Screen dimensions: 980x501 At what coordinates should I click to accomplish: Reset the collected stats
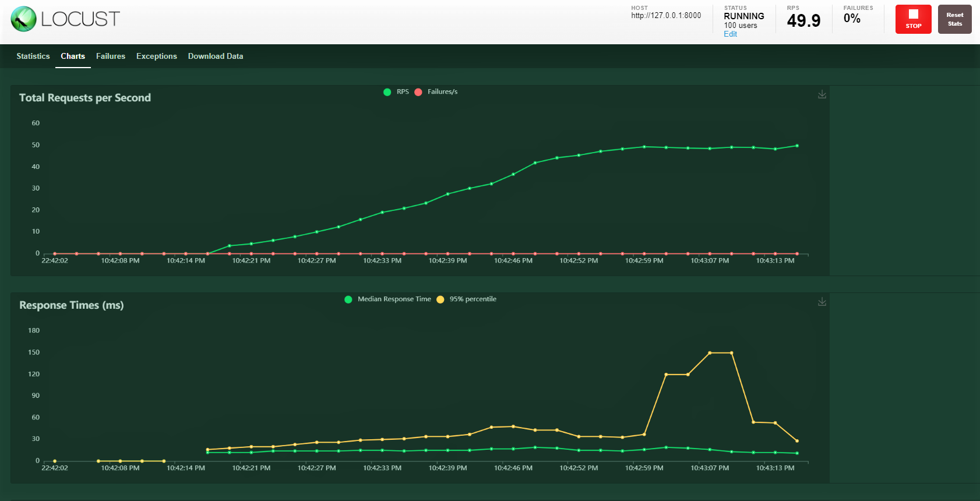coord(954,19)
